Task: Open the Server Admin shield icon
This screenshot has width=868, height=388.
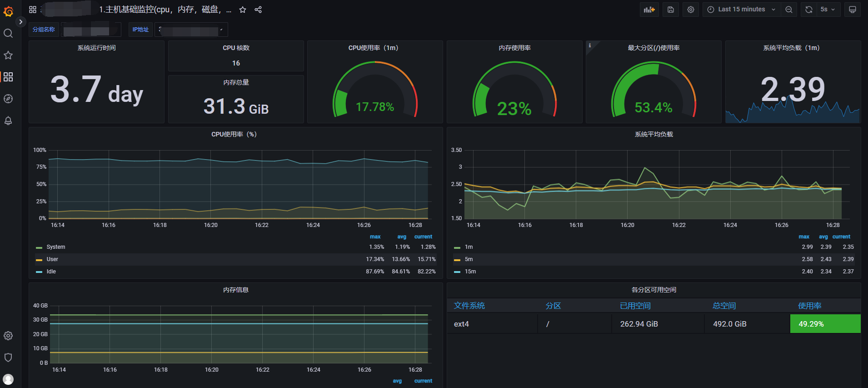Action: point(8,358)
